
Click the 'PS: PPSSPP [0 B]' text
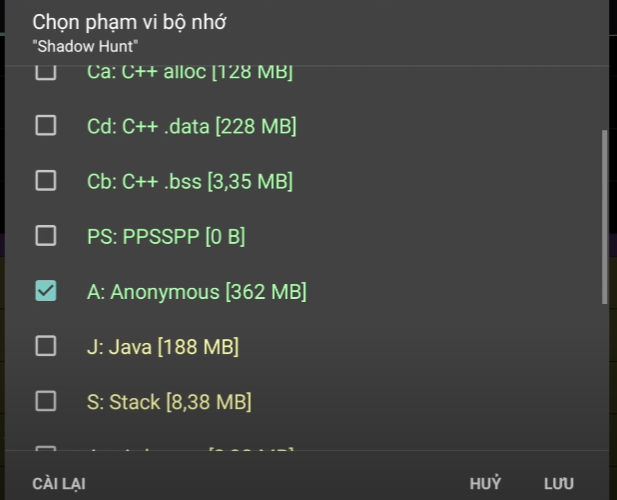click(165, 236)
